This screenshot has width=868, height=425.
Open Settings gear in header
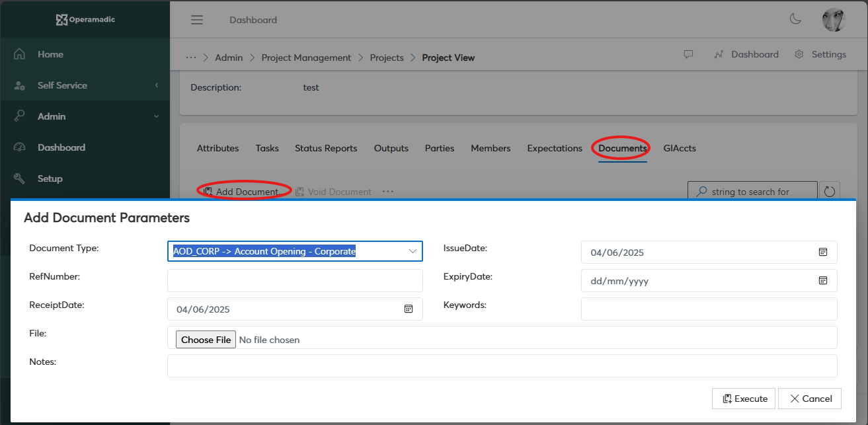(820, 54)
